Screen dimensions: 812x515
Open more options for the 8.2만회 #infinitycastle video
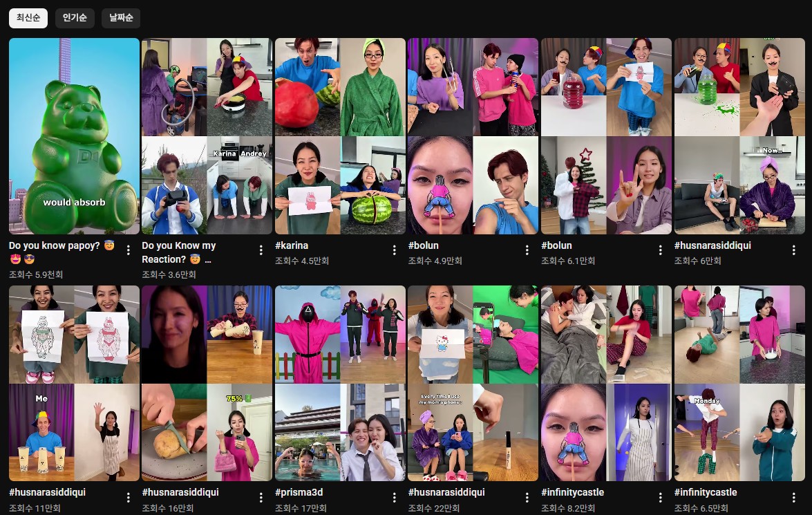click(x=660, y=498)
